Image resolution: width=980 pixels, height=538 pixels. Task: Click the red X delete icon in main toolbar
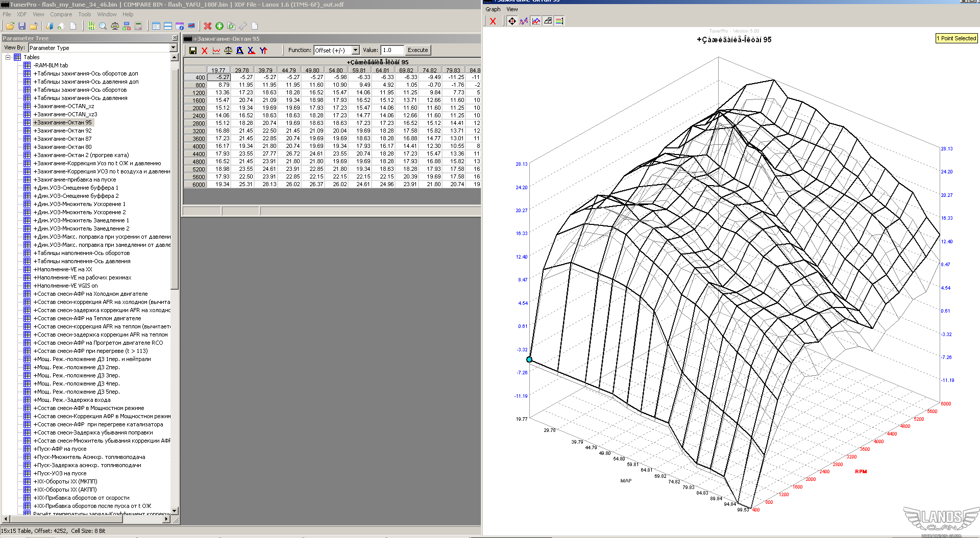point(207,26)
